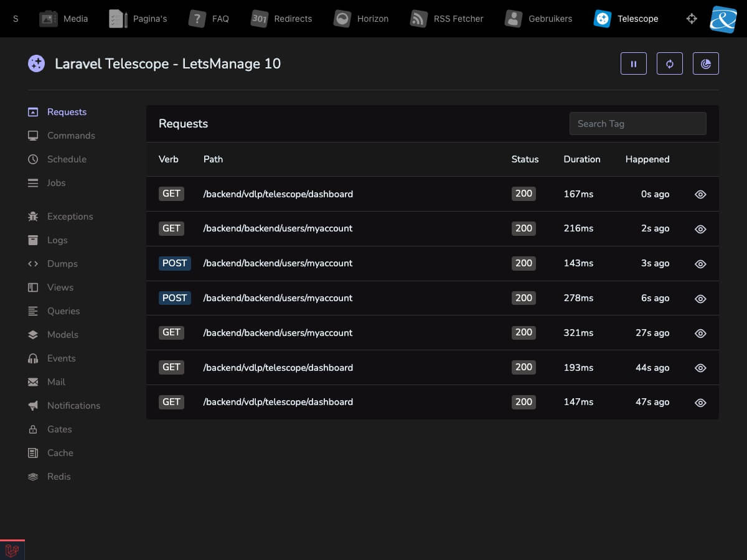
Task: Click the path of the 6s ago request
Action: tap(278, 298)
